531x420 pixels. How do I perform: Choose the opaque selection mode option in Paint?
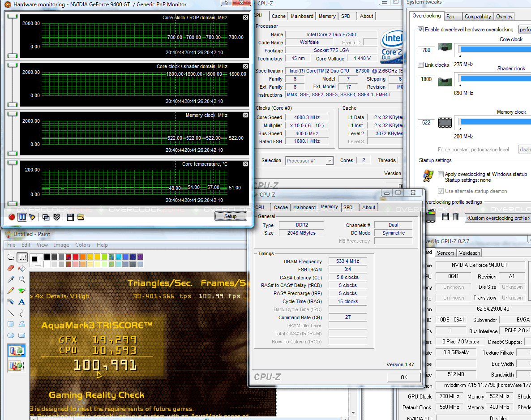(x=16, y=351)
